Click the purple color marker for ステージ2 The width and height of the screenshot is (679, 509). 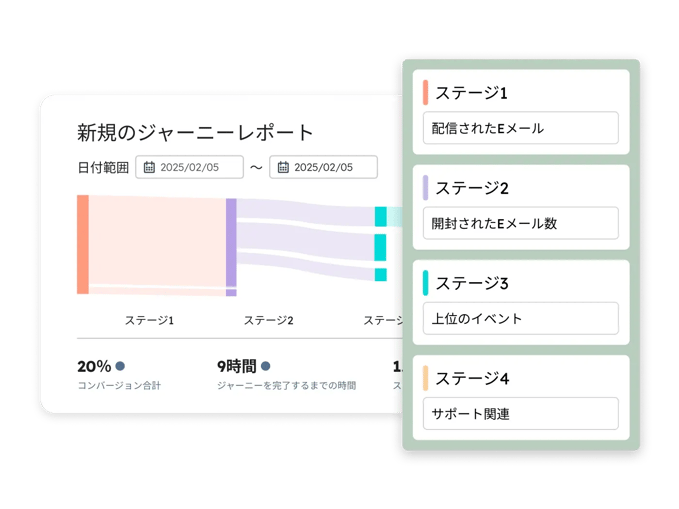(x=426, y=188)
